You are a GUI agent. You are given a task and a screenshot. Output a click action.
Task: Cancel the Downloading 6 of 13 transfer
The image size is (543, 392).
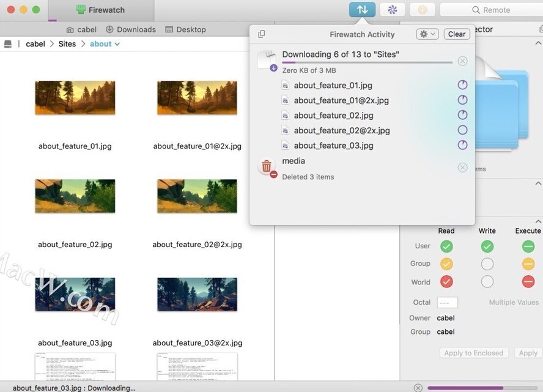pos(462,61)
